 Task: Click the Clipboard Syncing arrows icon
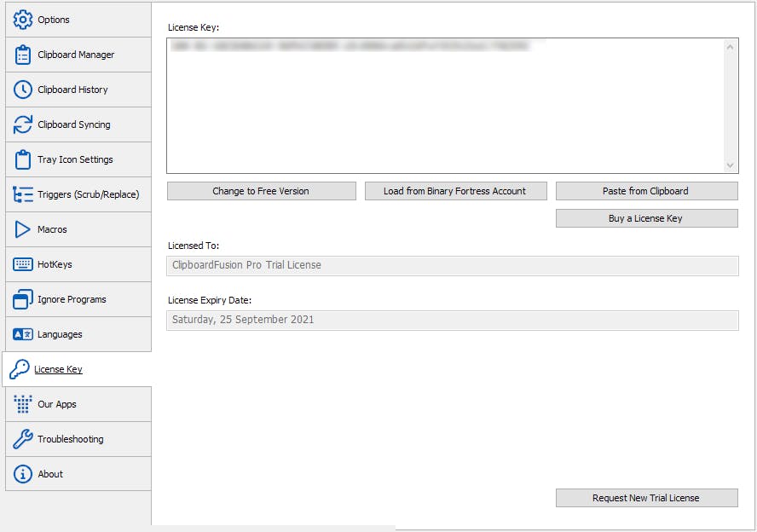[23, 124]
